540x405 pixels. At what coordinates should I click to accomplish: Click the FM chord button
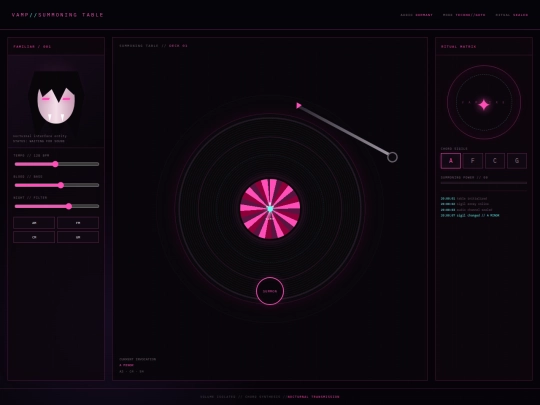point(78,223)
